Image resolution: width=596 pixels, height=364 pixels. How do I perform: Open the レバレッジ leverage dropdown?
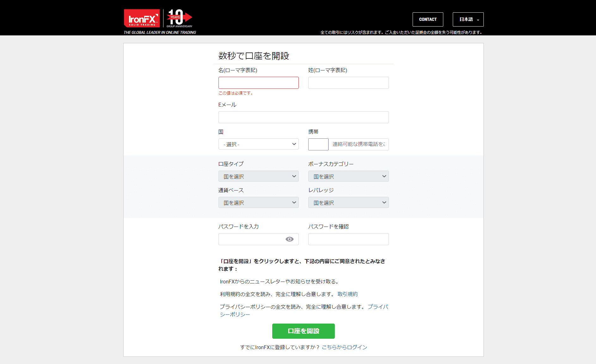[x=348, y=202]
